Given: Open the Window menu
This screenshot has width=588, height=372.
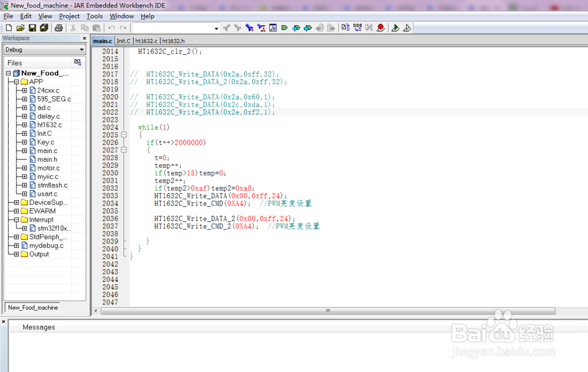Looking at the screenshot, I should pos(122,16).
